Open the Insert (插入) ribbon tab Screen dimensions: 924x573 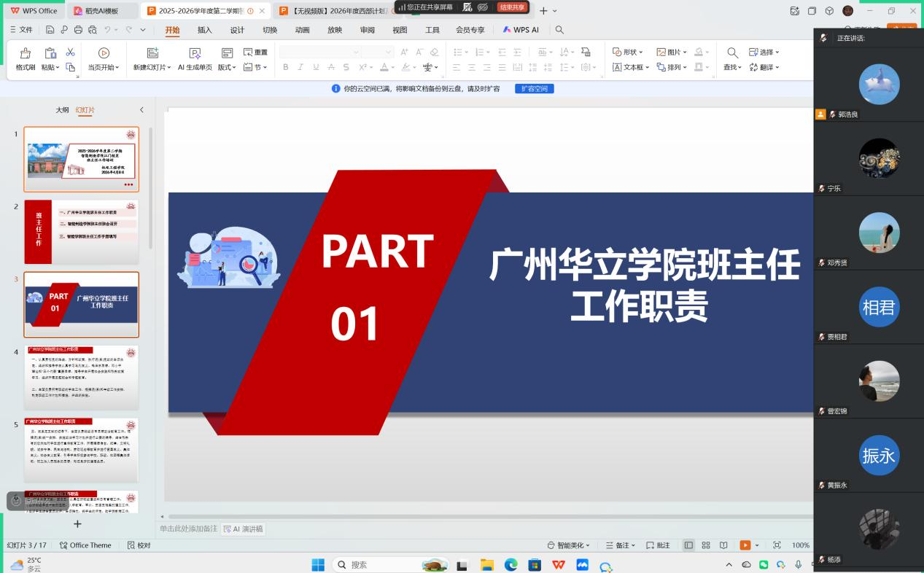205,30
